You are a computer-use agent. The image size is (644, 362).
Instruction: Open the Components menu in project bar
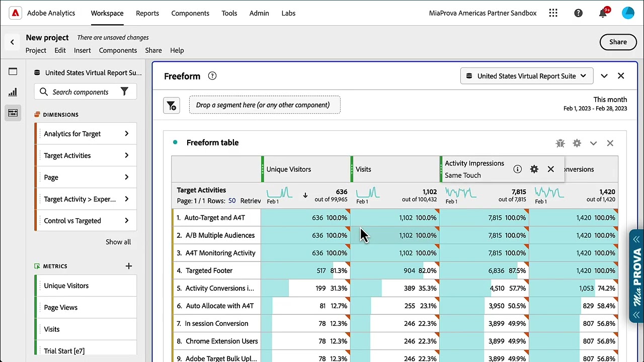tap(118, 50)
